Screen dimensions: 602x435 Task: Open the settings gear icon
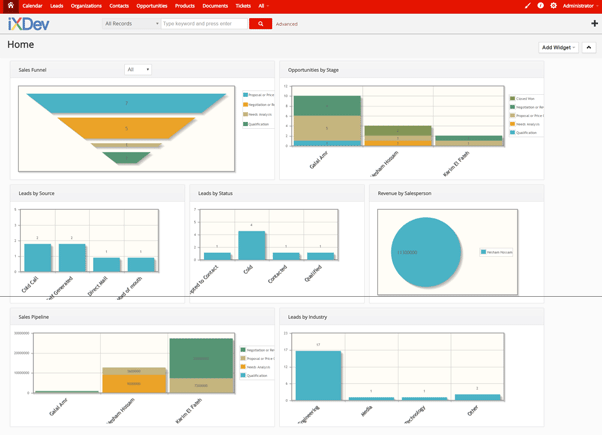553,6
